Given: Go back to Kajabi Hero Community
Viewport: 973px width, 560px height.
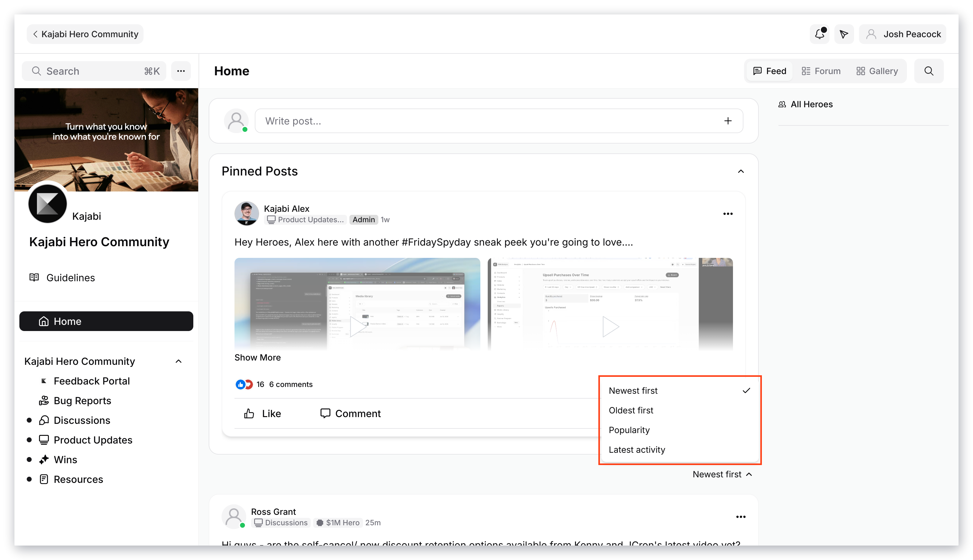Looking at the screenshot, I should point(85,34).
